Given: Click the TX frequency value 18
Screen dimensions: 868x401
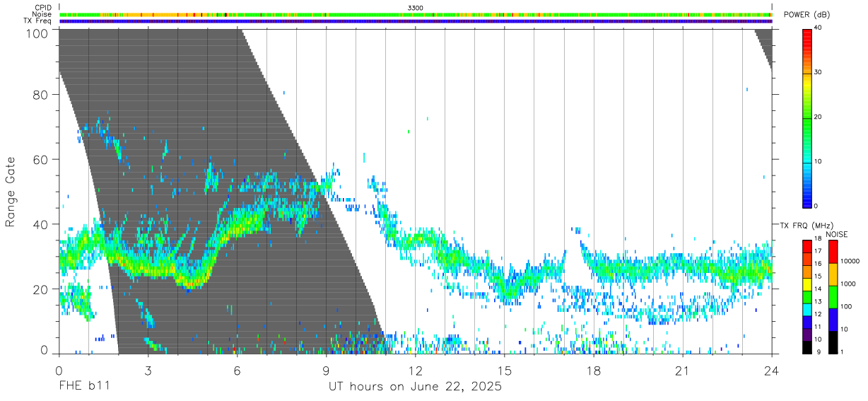Looking at the screenshot, I should tap(818, 238).
